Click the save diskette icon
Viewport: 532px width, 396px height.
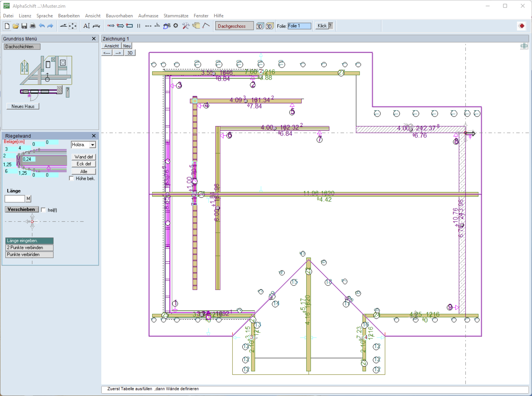tap(24, 26)
